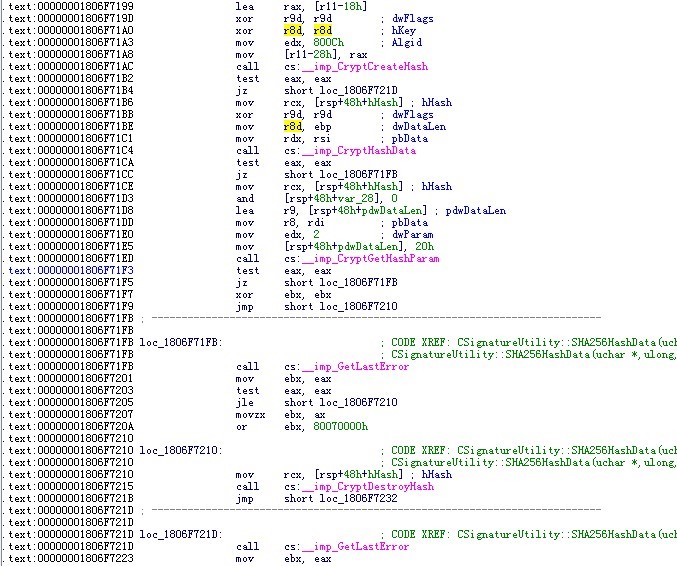The image size is (677, 566).
Task: Click the movzx mnemonic
Action: [250, 414]
